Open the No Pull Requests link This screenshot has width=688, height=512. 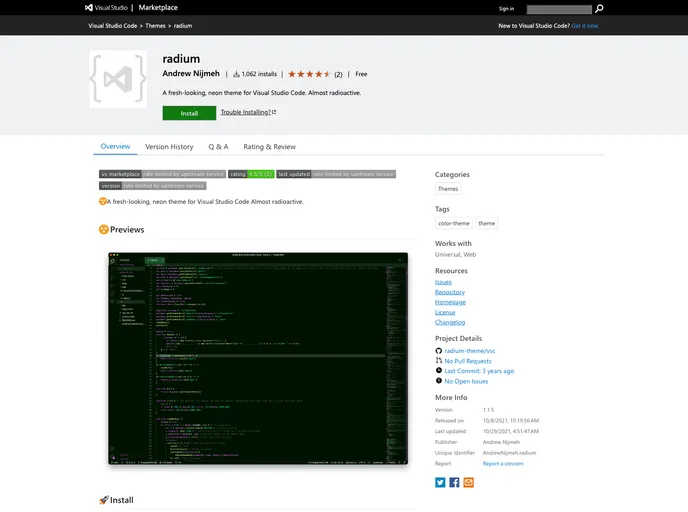click(x=468, y=361)
